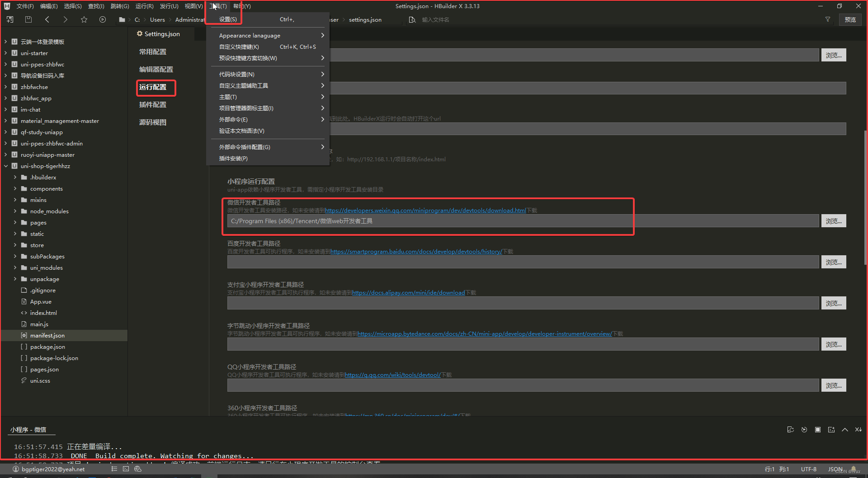This screenshot has width=868, height=478.
Task: Expand the unpackage folder
Action: pyautogui.click(x=15, y=279)
